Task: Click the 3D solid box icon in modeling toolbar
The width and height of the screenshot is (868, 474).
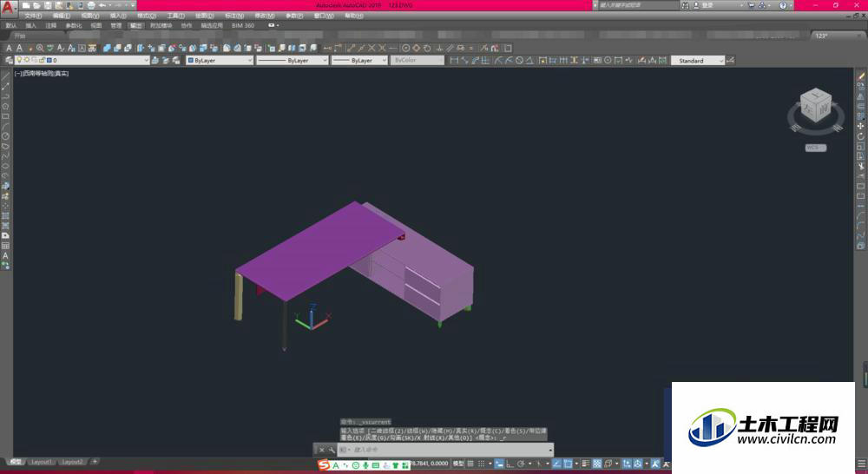Action: click(107, 48)
